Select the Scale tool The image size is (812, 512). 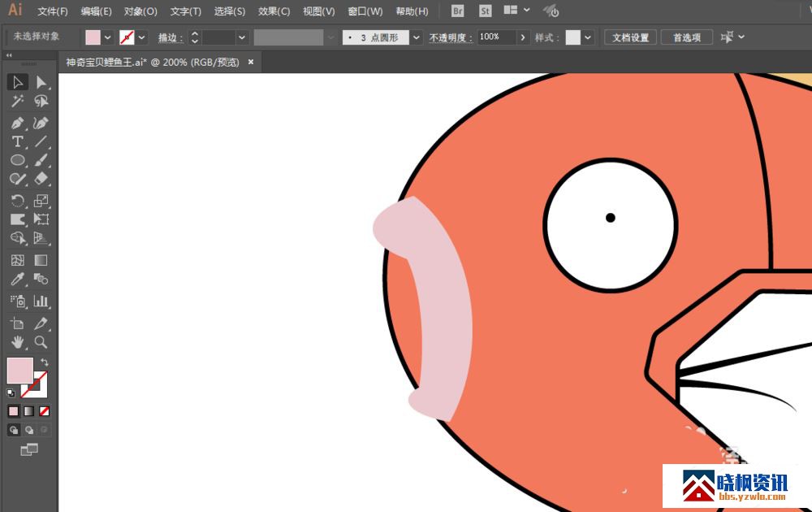tap(41, 201)
